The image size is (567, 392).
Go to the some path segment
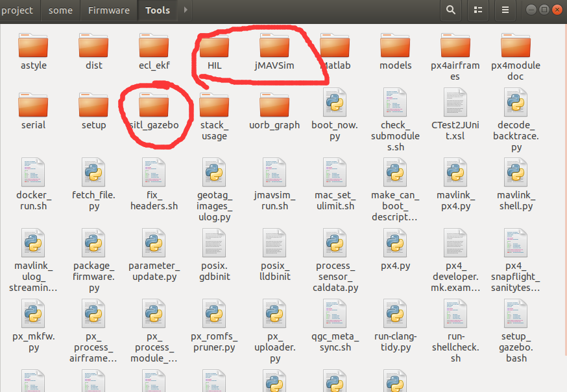60,10
